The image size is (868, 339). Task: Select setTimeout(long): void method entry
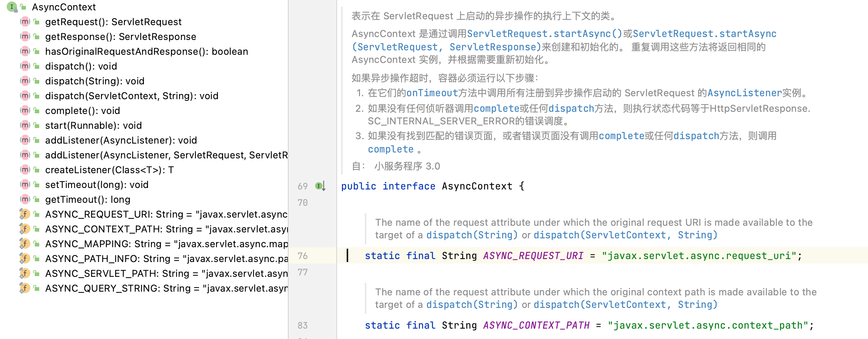(97, 185)
